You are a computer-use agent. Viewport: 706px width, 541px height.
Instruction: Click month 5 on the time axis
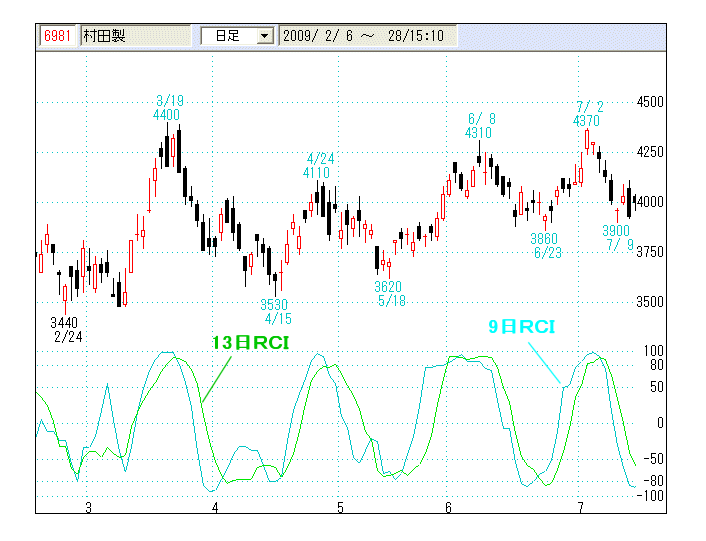pyautogui.click(x=341, y=509)
